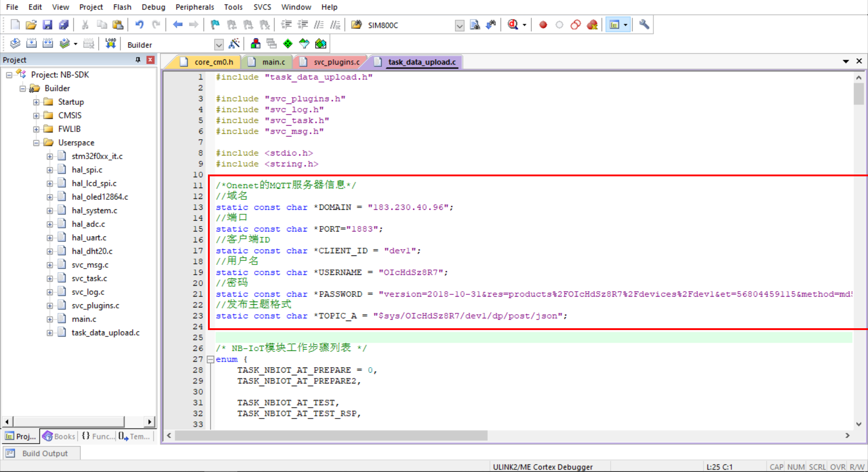Insert a breakpoint with red dot icon

point(543,25)
